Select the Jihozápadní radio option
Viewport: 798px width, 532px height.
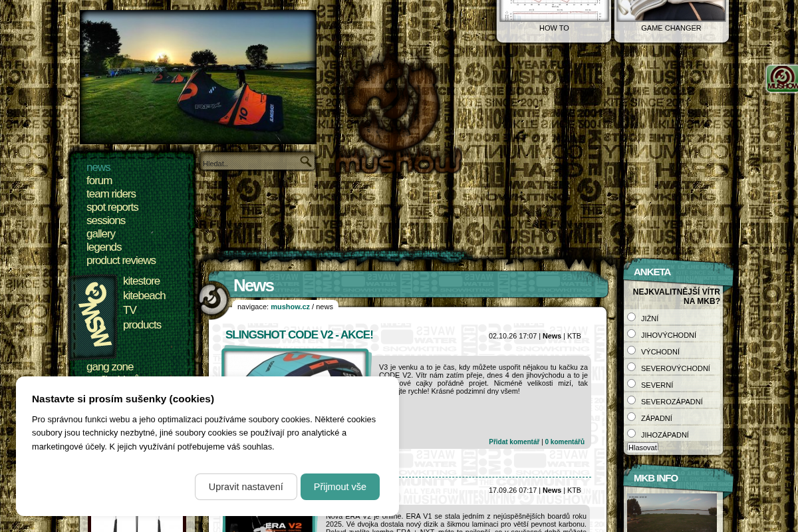pyautogui.click(x=632, y=434)
